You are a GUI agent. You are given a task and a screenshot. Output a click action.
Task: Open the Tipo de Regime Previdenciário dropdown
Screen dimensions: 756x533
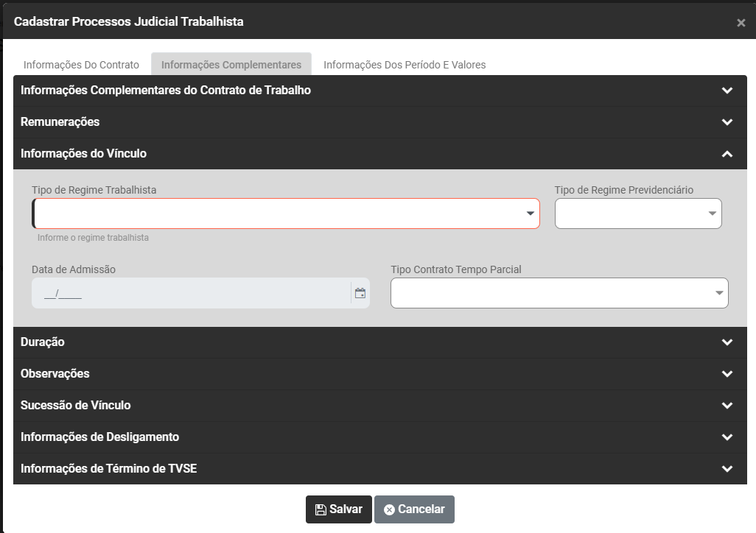(x=638, y=213)
